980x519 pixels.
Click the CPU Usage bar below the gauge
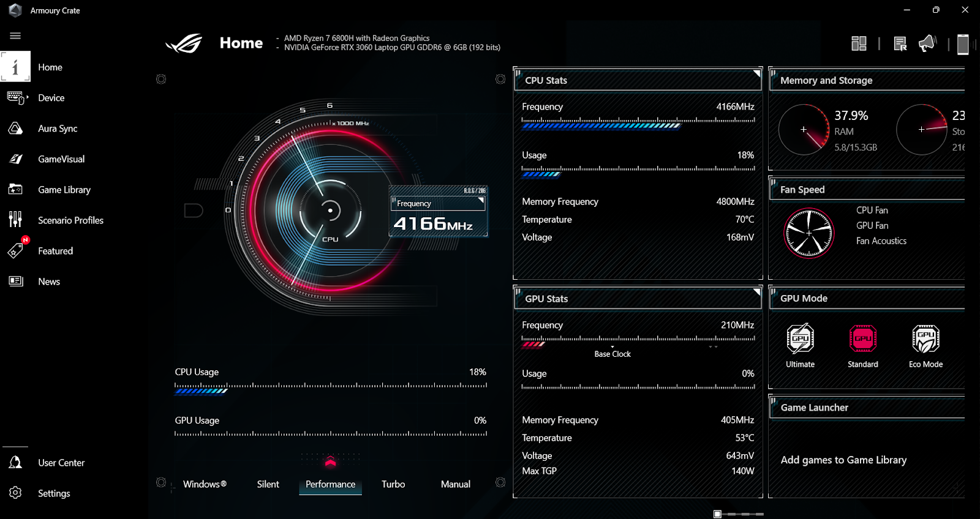click(331, 388)
